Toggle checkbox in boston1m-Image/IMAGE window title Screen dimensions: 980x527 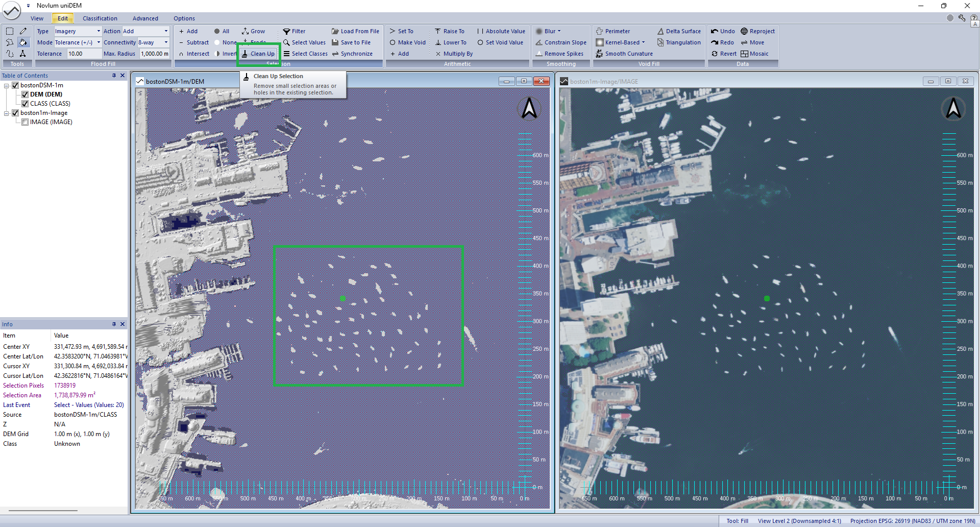click(x=564, y=81)
